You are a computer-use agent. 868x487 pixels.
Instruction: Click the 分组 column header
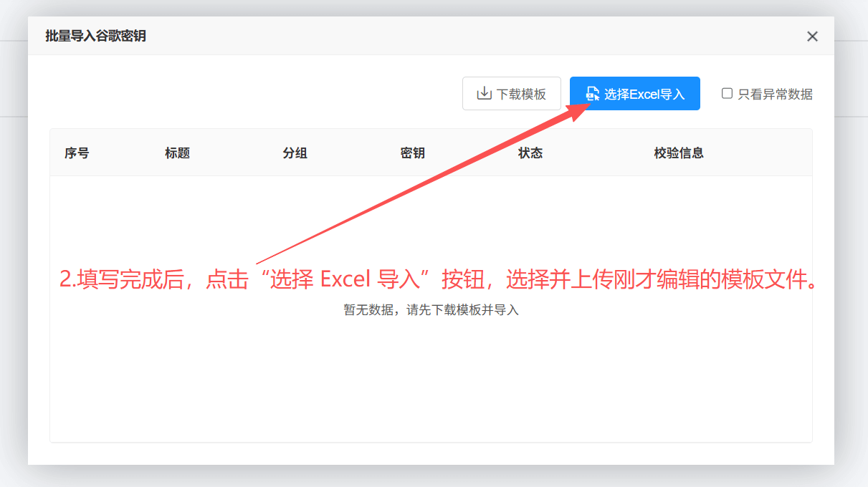[x=295, y=153]
